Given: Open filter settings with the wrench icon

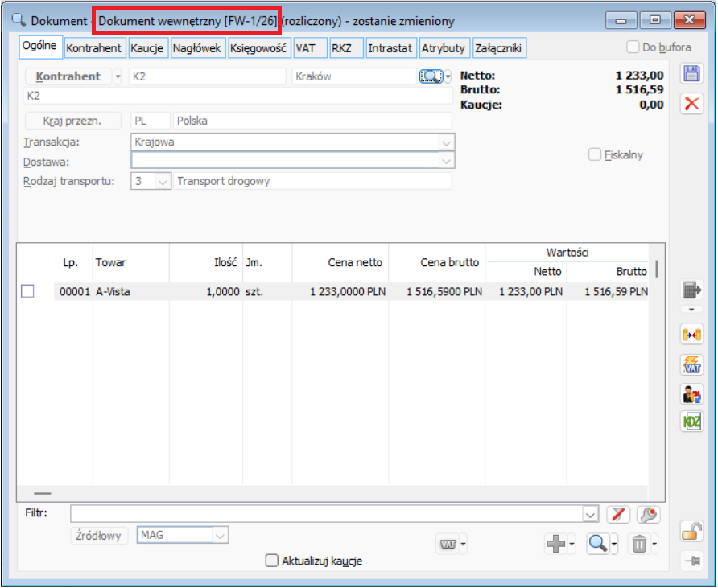Looking at the screenshot, I should tap(649, 513).
